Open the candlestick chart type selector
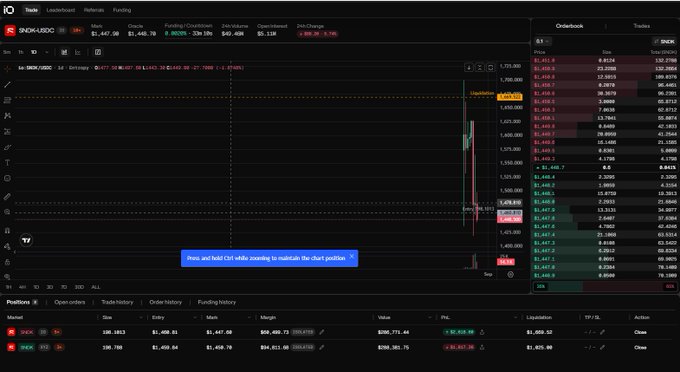The height and width of the screenshot is (372, 680). point(64,52)
